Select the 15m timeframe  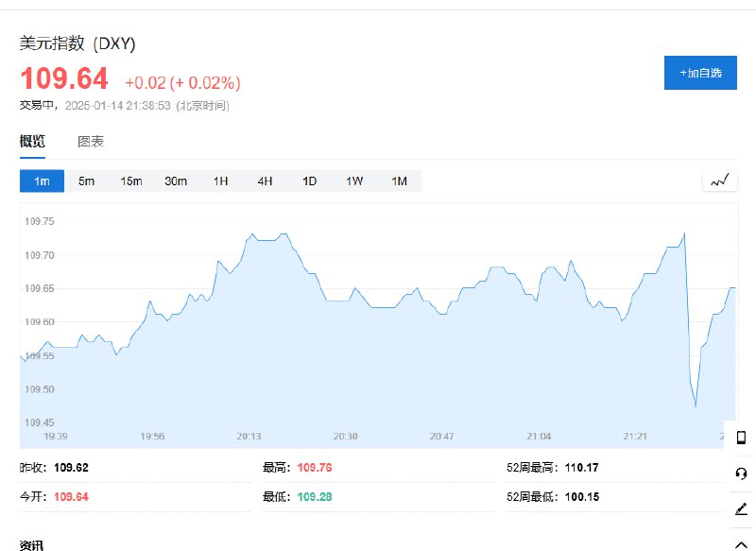131,181
